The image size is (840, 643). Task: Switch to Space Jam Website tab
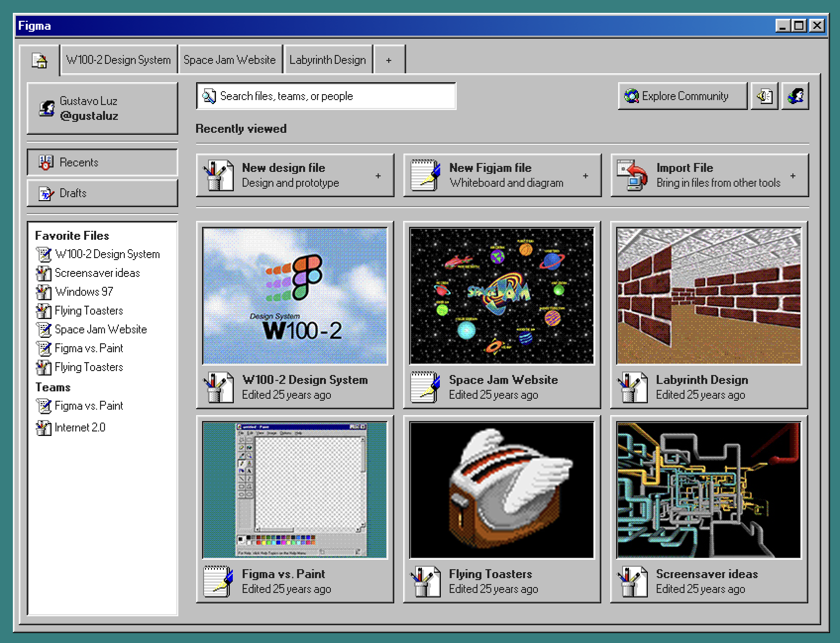click(x=230, y=60)
